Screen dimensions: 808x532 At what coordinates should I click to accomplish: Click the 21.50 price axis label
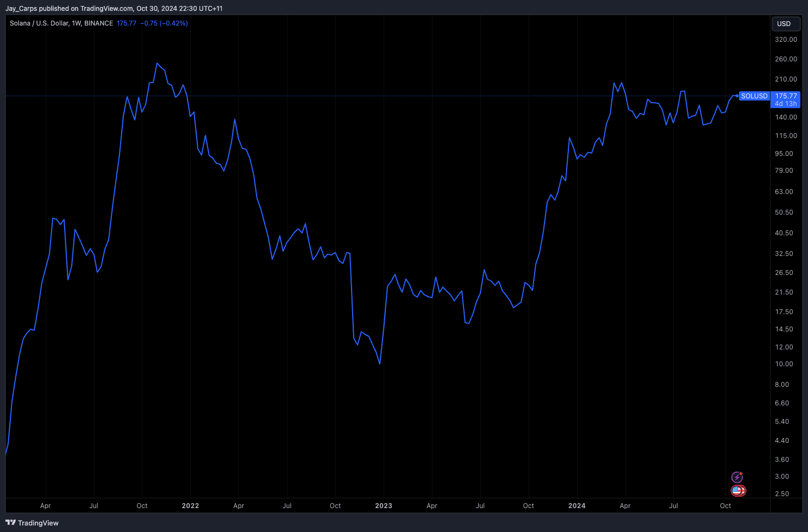784,292
